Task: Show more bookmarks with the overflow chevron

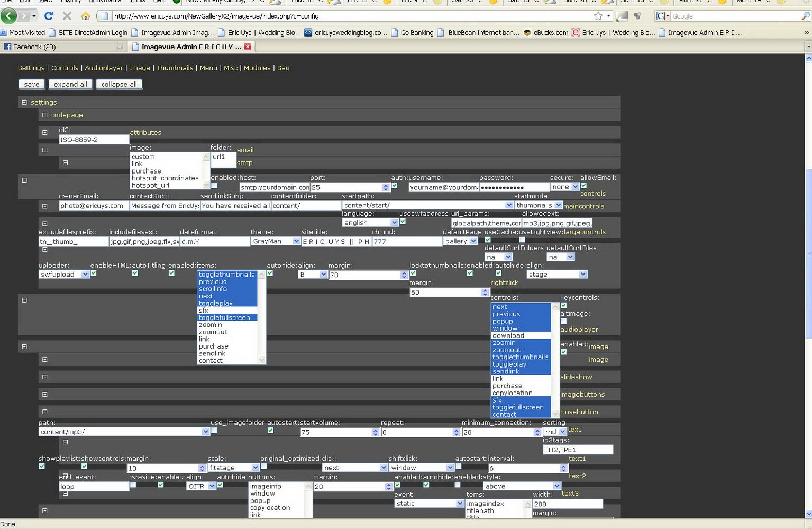Action: click(x=807, y=32)
